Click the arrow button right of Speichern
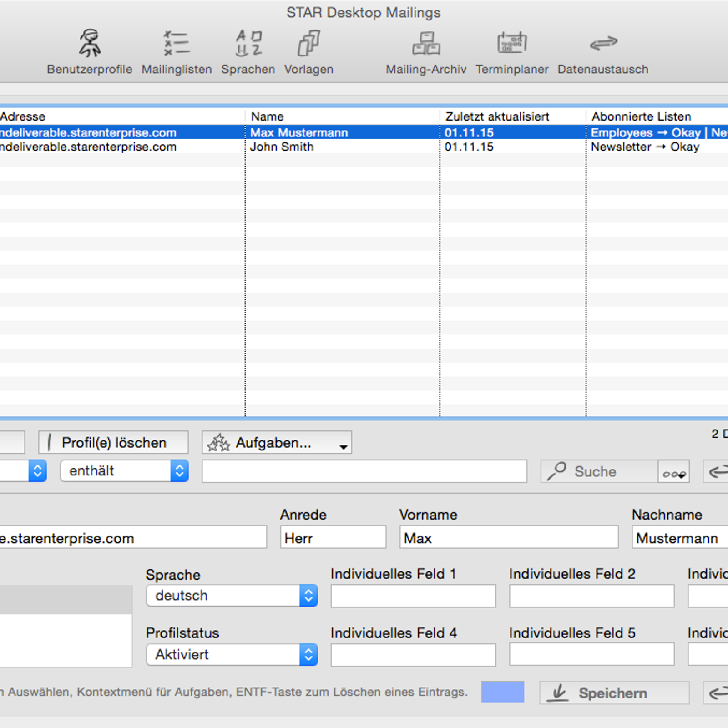This screenshot has width=728, height=728. (716, 693)
